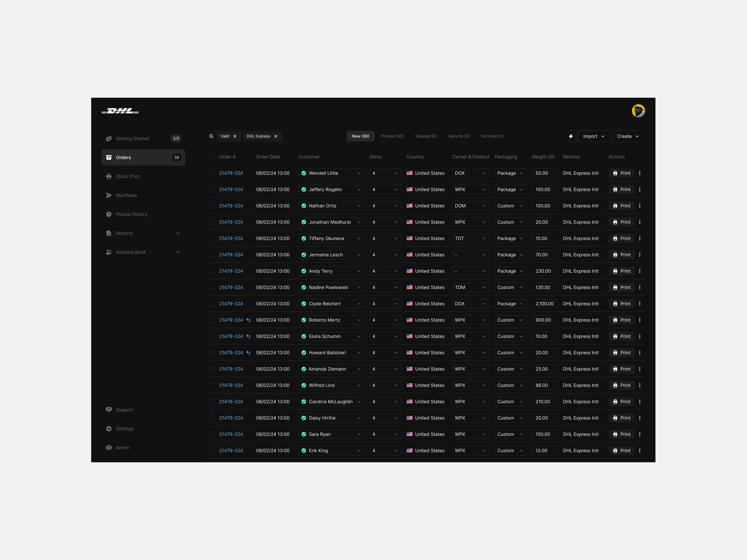Open Manifests from the sidebar

(126, 195)
